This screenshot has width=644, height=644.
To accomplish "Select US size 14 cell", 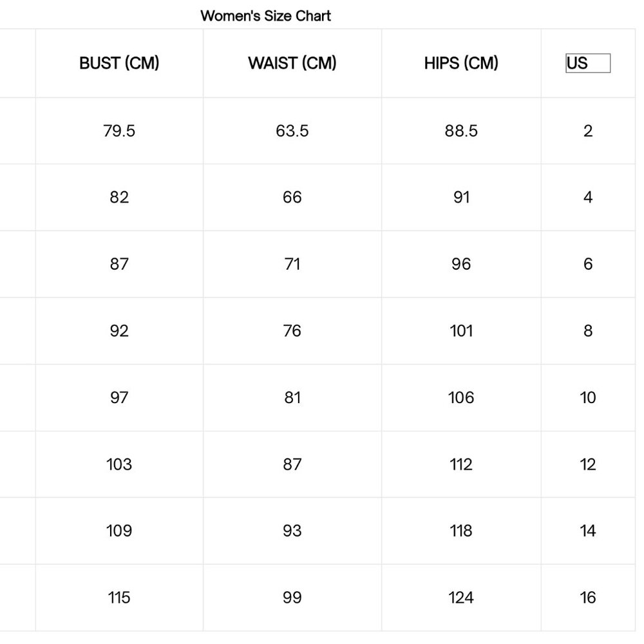I will pyautogui.click(x=587, y=531).
